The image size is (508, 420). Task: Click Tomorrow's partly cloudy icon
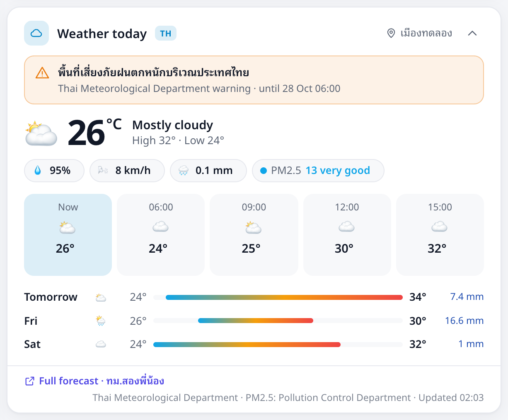pyautogui.click(x=101, y=297)
